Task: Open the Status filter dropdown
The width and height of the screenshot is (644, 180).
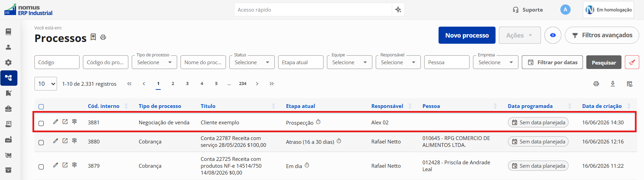Action: tap(252, 62)
